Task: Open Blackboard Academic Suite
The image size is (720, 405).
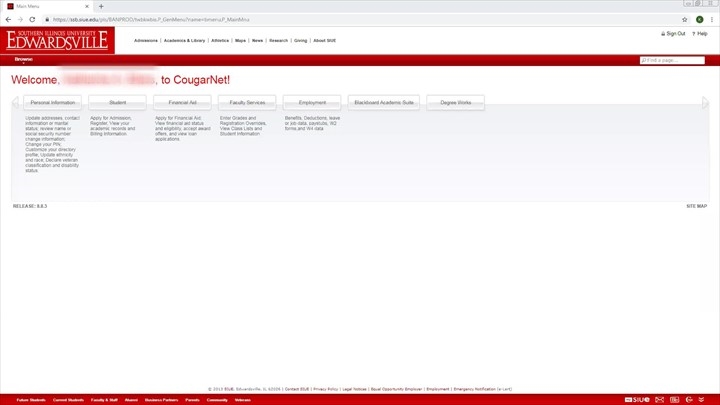Action: click(383, 102)
